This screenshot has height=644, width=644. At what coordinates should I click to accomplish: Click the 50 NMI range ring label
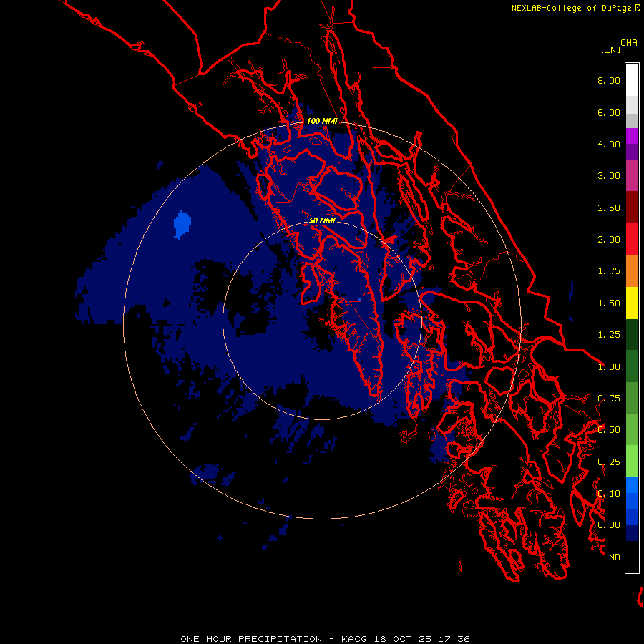click(322, 220)
